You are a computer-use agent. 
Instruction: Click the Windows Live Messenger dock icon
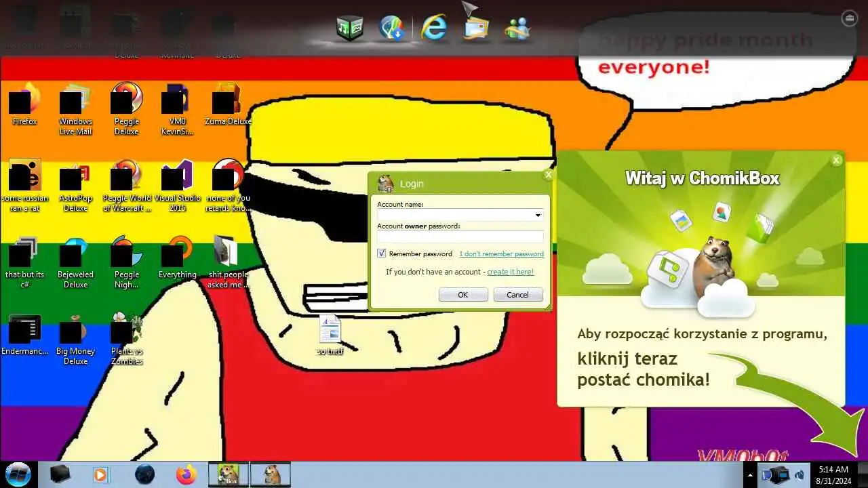click(517, 28)
